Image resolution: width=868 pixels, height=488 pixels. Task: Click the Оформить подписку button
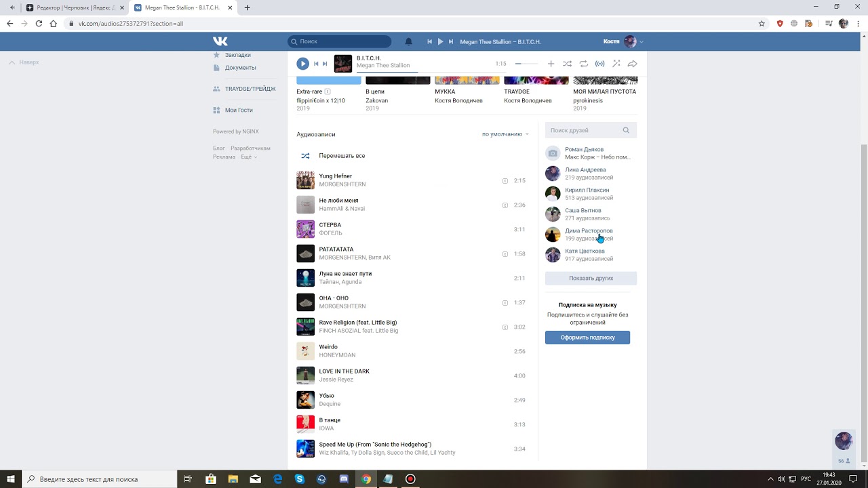(587, 337)
